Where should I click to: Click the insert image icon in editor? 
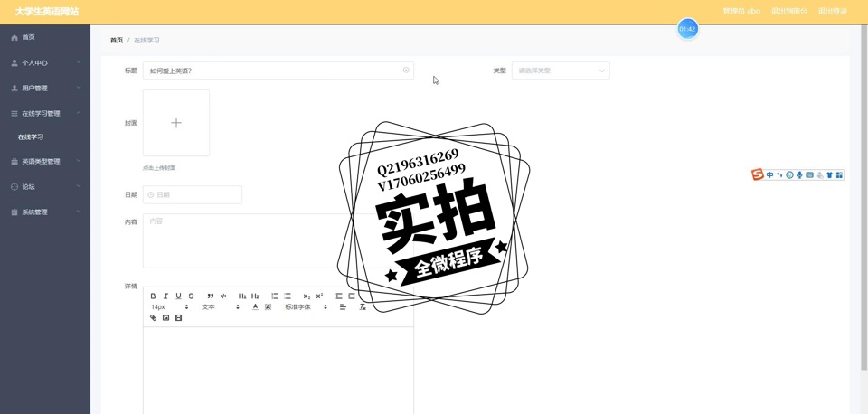[165, 318]
